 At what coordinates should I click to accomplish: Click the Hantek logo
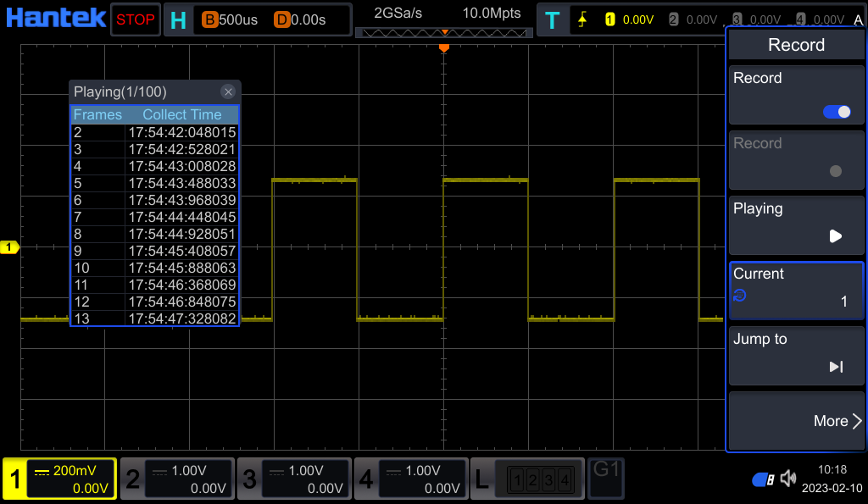pos(55,17)
